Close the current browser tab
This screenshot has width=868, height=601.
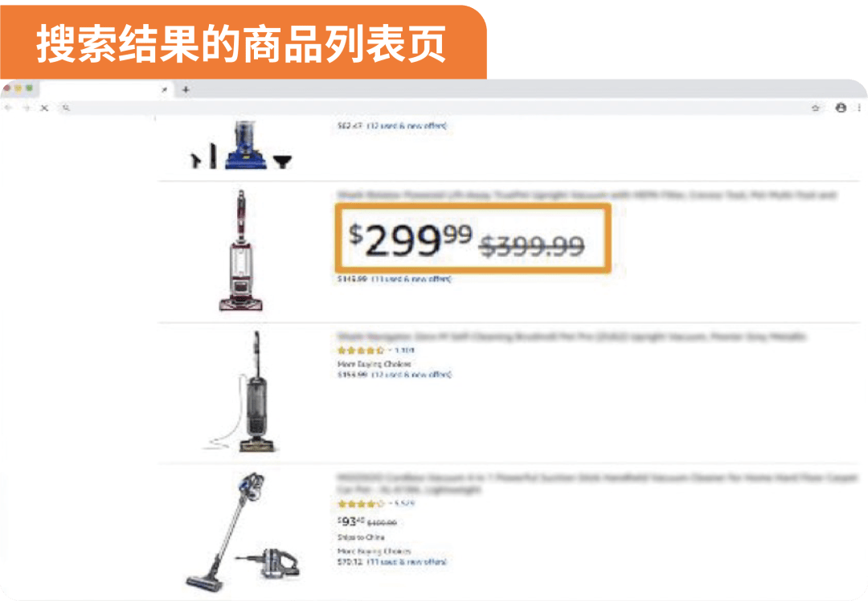coord(165,89)
